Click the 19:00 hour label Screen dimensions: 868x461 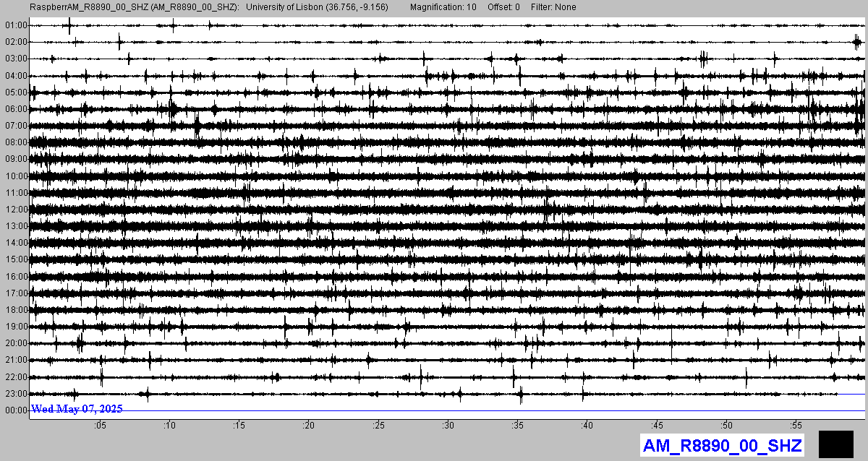(16, 327)
